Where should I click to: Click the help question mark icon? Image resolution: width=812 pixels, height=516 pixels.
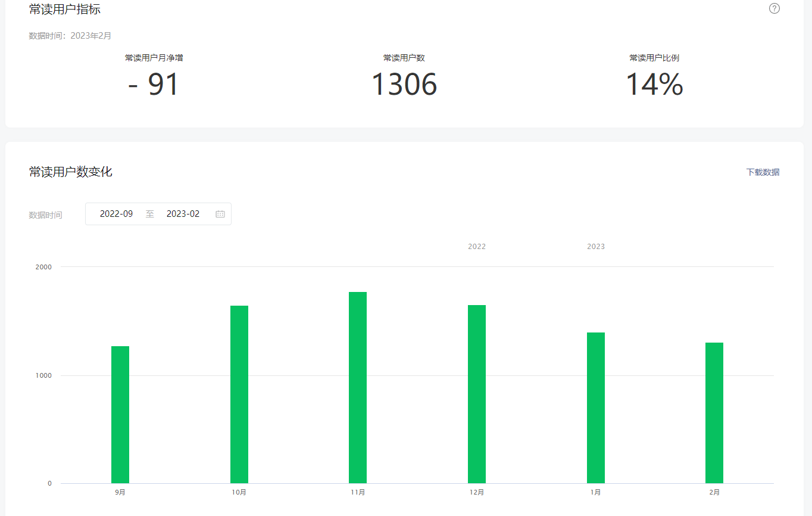click(774, 8)
